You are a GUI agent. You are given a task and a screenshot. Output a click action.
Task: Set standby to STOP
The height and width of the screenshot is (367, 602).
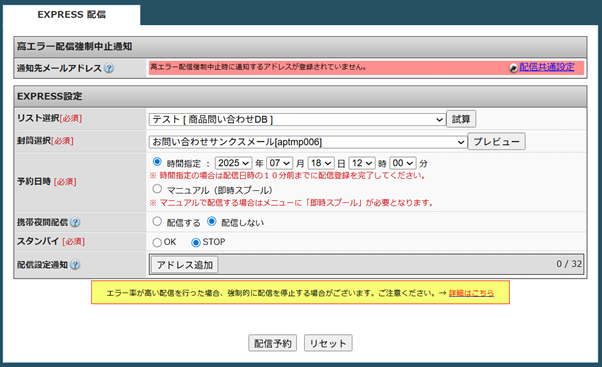pyautogui.click(x=196, y=243)
